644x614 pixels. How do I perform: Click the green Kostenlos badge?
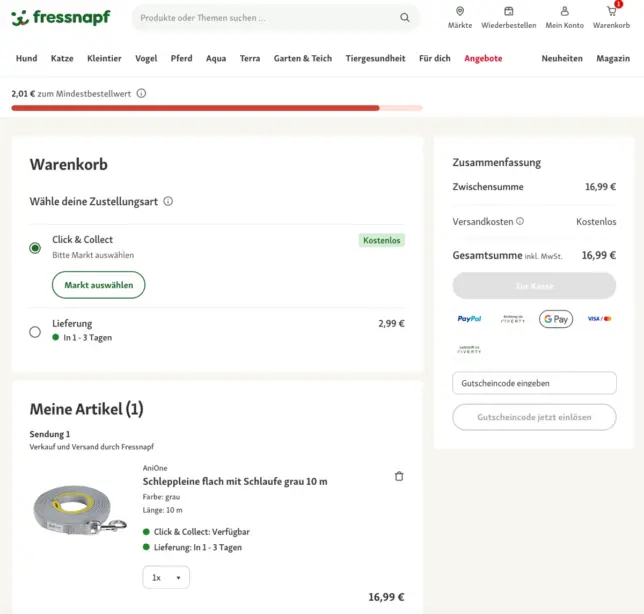[x=382, y=240]
